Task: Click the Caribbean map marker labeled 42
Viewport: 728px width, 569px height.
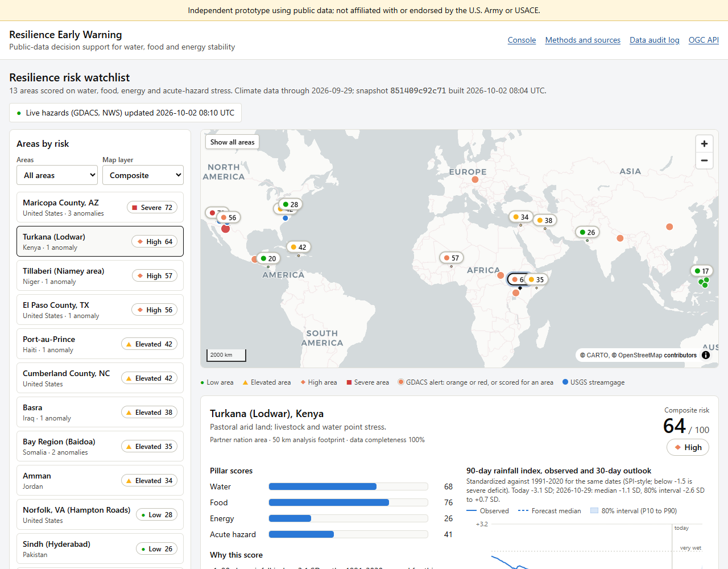Action: click(299, 247)
